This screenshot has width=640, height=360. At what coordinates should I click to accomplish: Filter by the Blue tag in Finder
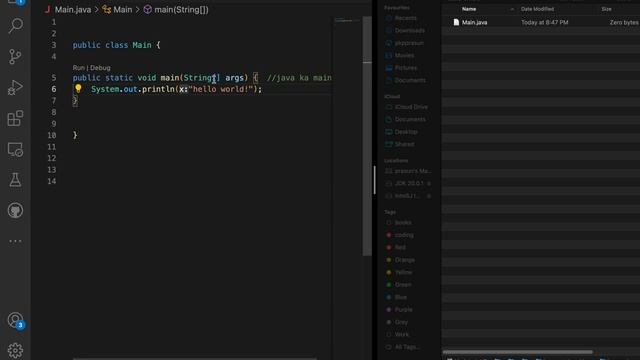point(400,297)
